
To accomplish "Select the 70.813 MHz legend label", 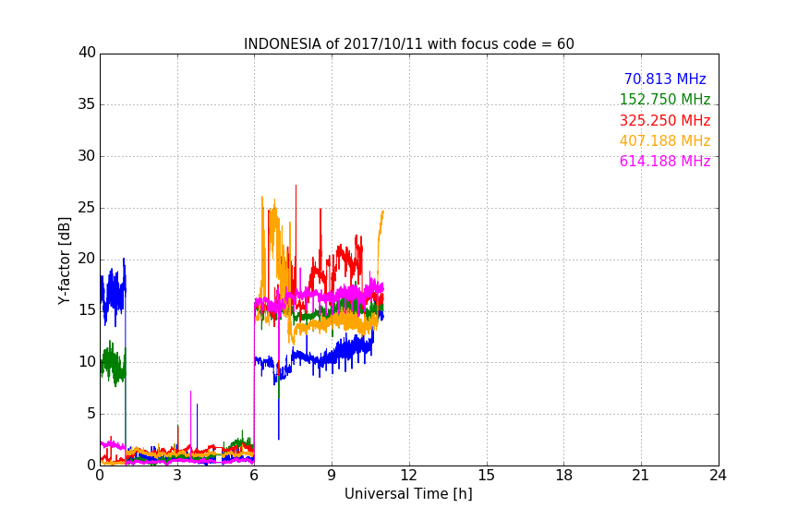I will click(x=665, y=79).
